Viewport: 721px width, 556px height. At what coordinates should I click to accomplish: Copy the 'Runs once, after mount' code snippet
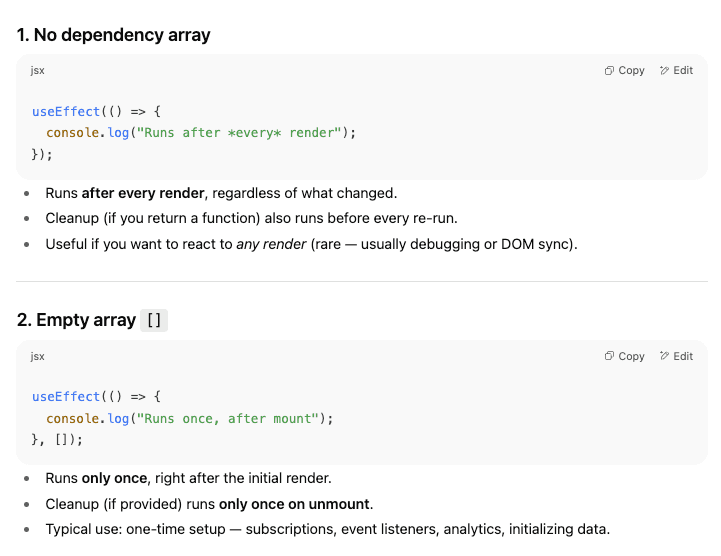(625, 356)
